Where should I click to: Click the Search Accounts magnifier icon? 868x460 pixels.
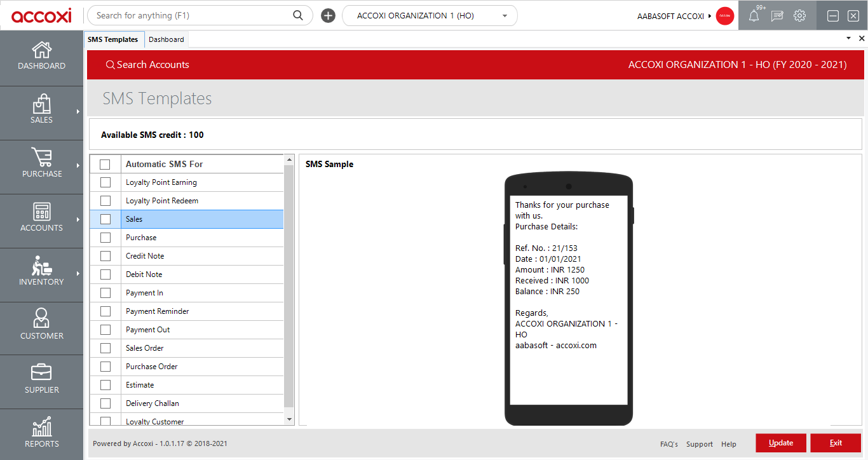tap(111, 65)
